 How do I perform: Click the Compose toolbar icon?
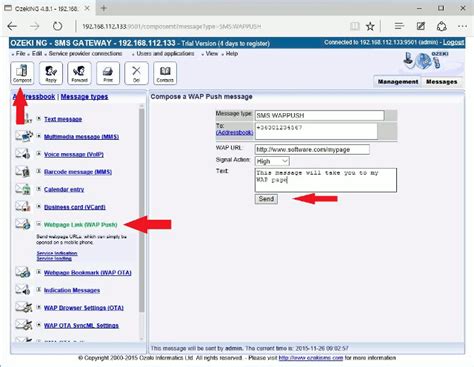[x=22, y=73]
